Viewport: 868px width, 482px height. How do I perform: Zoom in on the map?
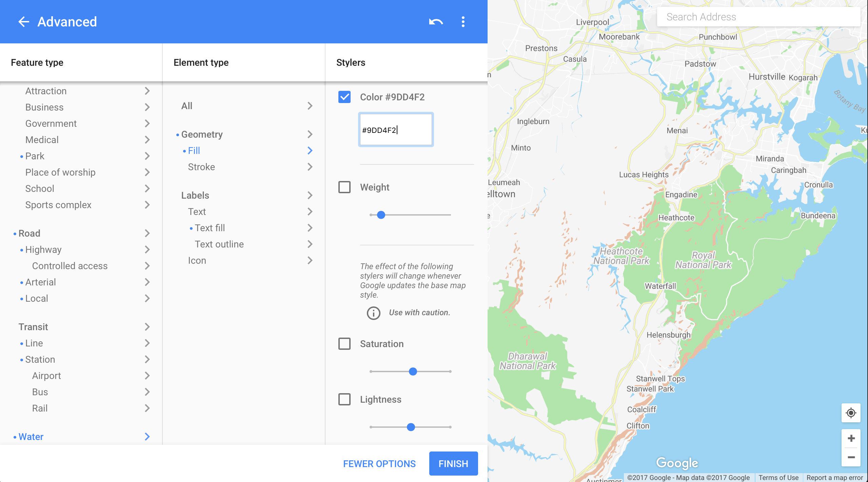tap(851, 438)
